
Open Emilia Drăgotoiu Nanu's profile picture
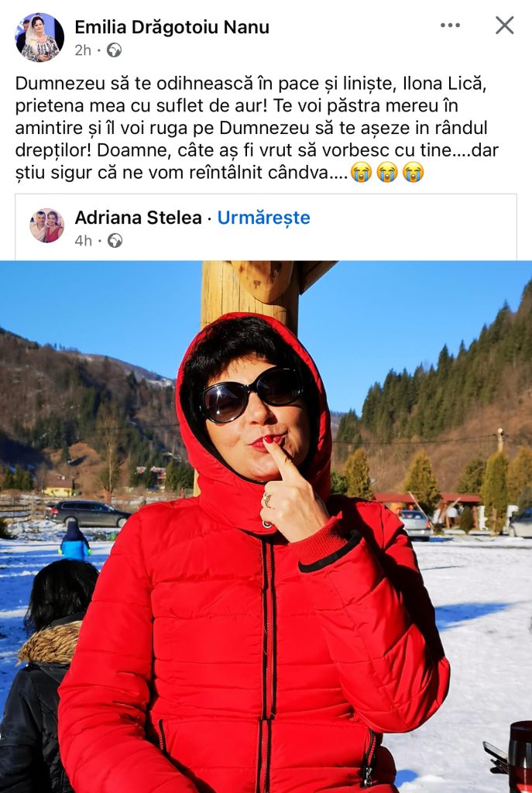click(x=39, y=37)
